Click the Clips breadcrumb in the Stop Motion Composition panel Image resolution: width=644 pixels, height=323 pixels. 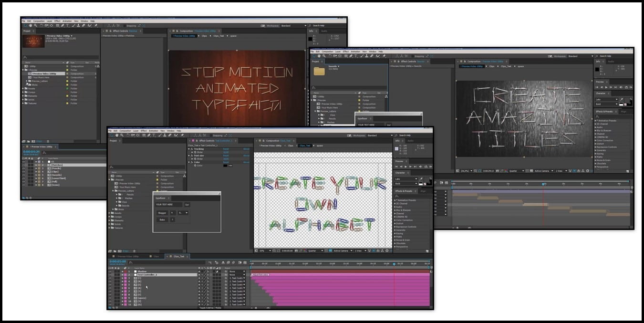pos(204,36)
